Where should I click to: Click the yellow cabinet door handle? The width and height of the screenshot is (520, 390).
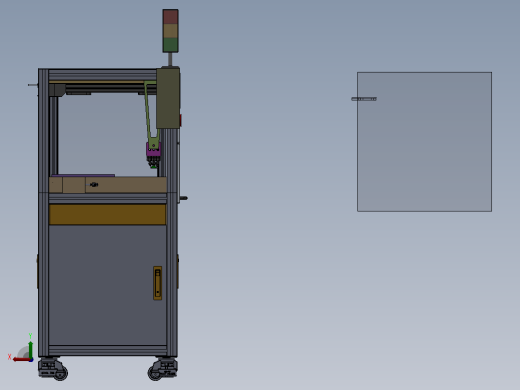click(x=158, y=283)
